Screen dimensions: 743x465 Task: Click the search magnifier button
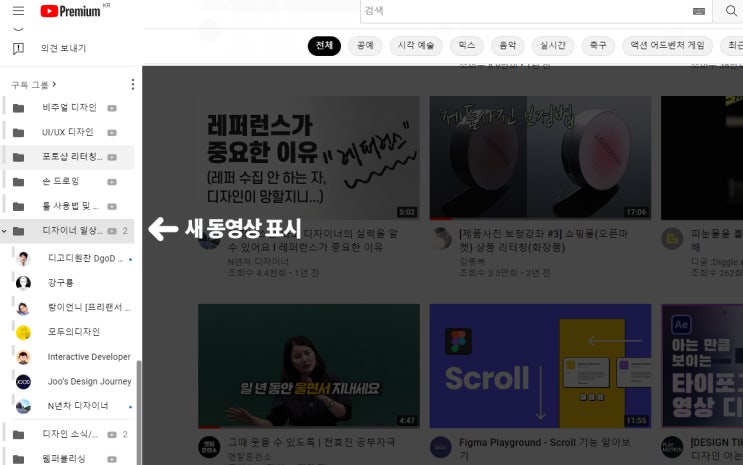tap(731, 11)
